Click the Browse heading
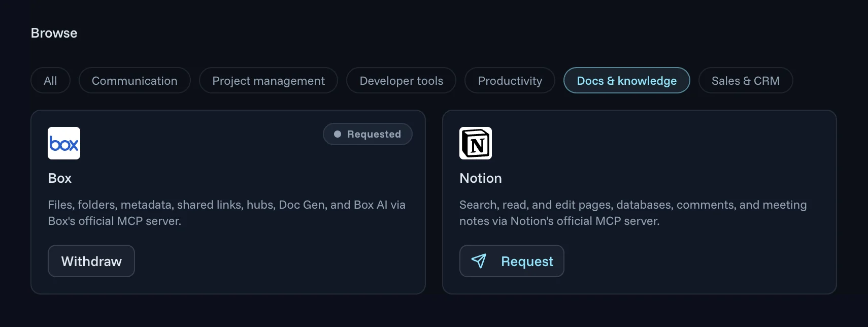Screen dimensions: 868x327 point(54,33)
